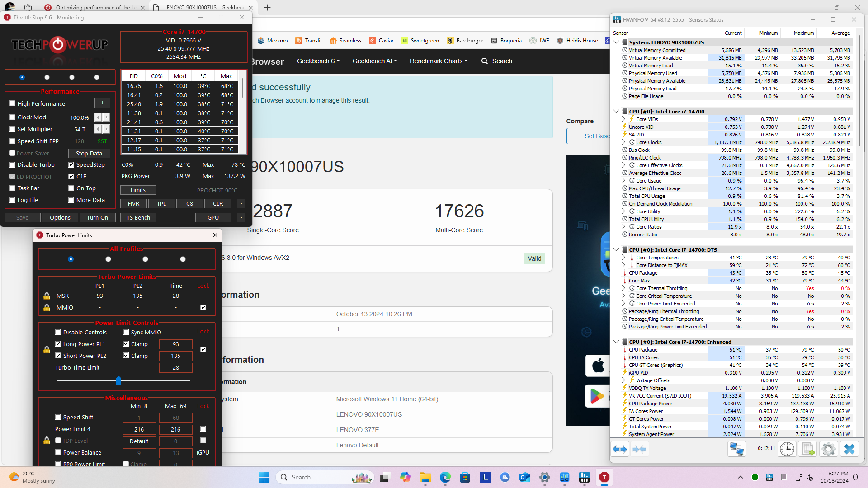
Task: Open ThrottleStop Options button
Action: click(x=60, y=218)
